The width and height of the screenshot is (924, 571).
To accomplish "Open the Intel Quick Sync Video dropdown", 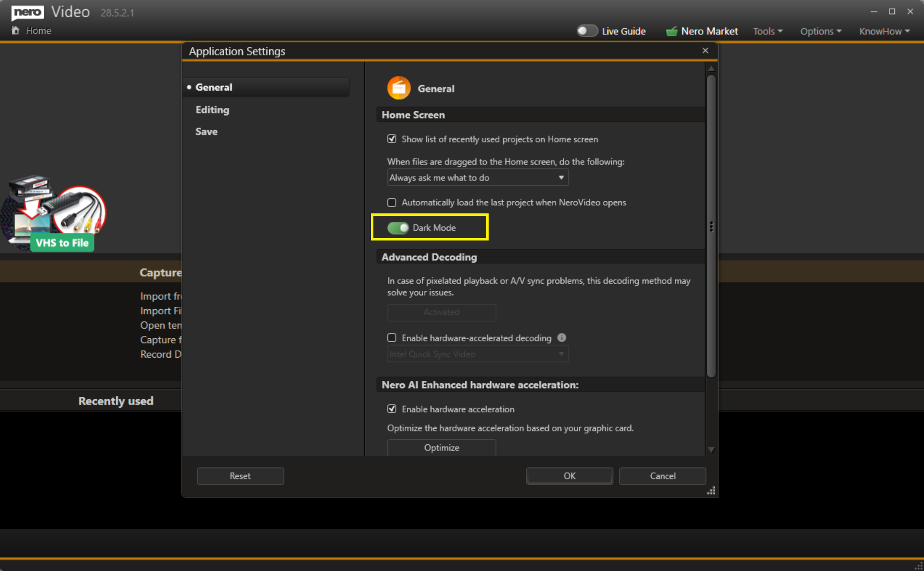I will pyautogui.click(x=477, y=354).
